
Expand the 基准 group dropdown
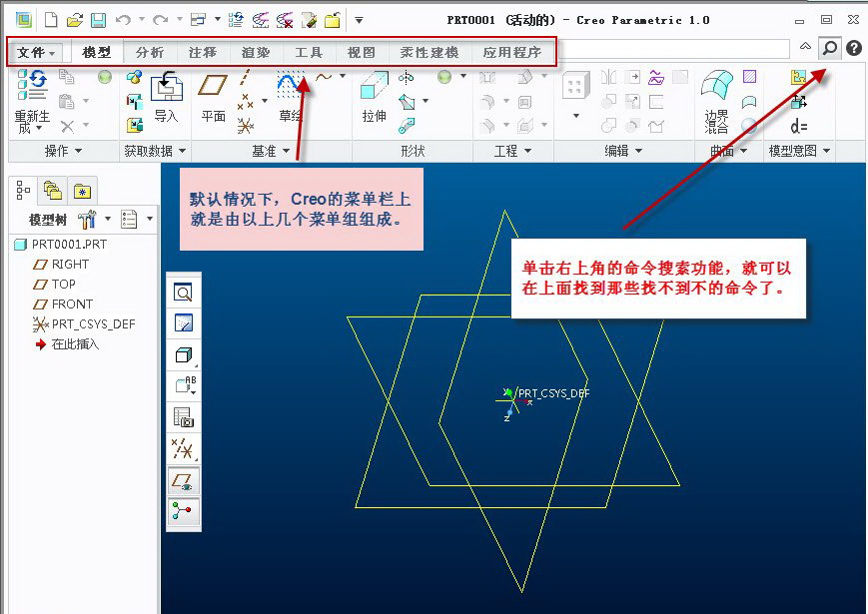(x=287, y=151)
